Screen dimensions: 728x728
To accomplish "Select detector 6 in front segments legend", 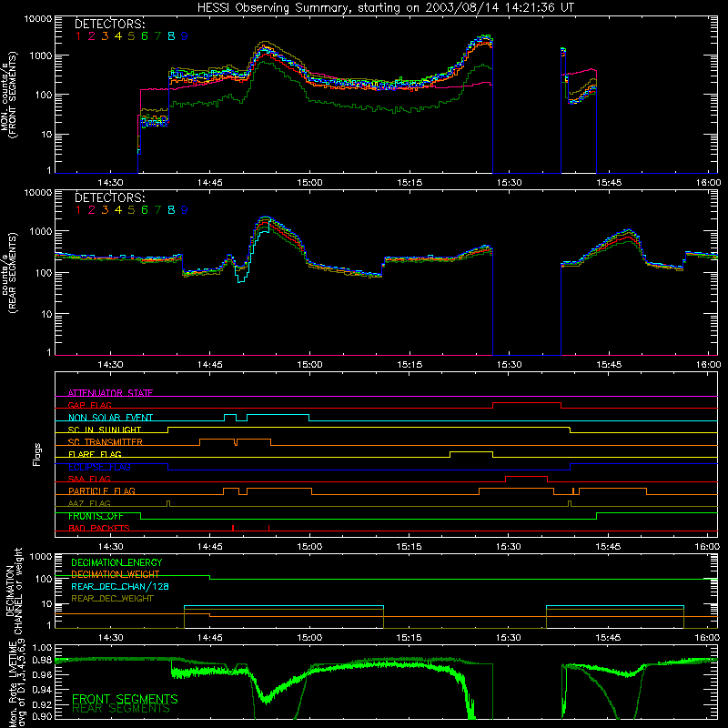I will [145, 36].
